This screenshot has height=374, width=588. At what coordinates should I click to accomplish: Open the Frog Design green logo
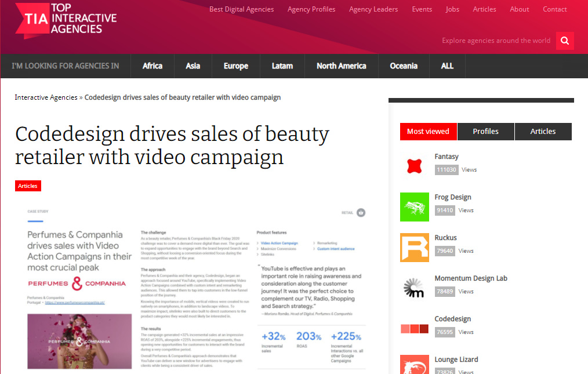pos(415,206)
